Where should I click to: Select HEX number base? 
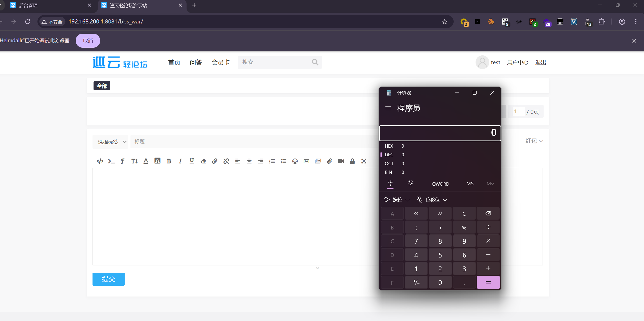pyautogui.click(x=389, y=146)
